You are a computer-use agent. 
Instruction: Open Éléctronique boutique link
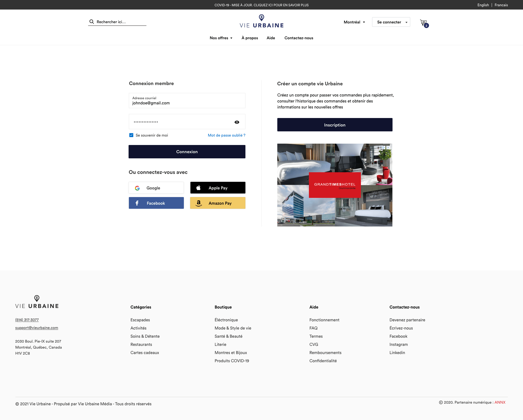click(226, 320)
